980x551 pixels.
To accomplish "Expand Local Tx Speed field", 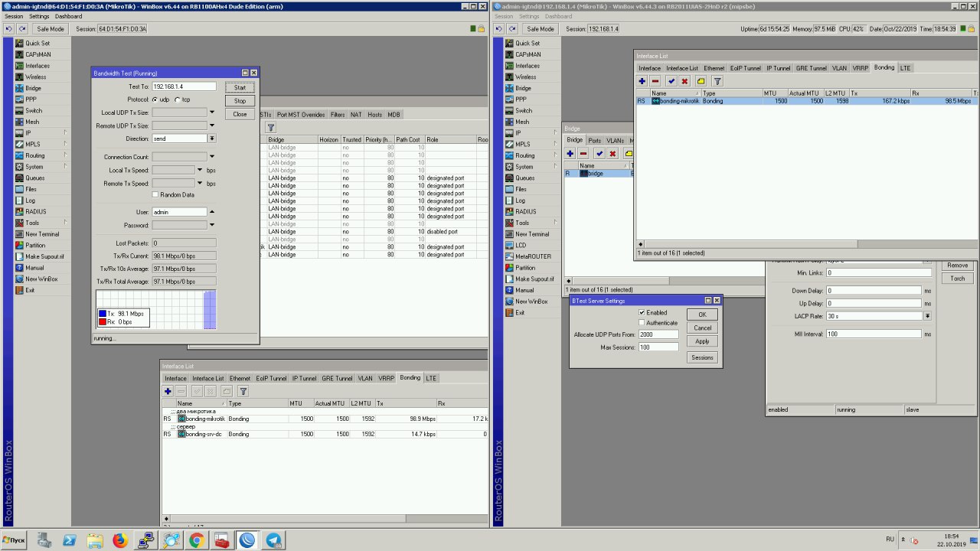I will point(200,170).
